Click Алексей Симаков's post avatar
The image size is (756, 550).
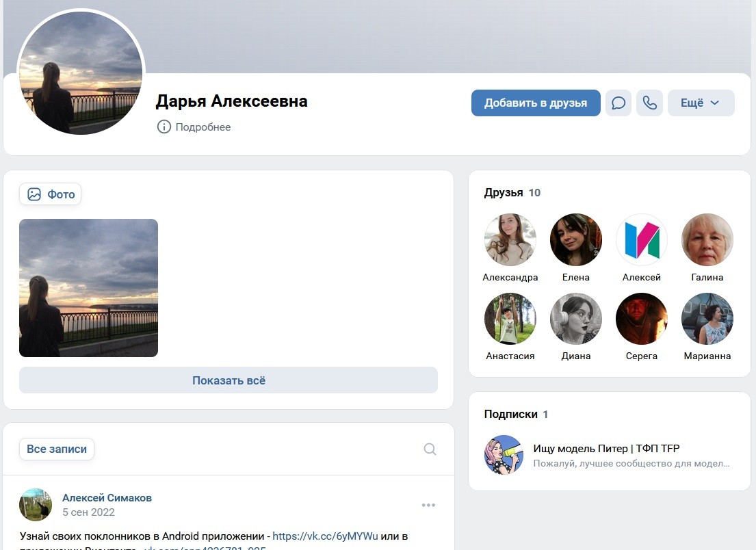click(x=36, y=505)
